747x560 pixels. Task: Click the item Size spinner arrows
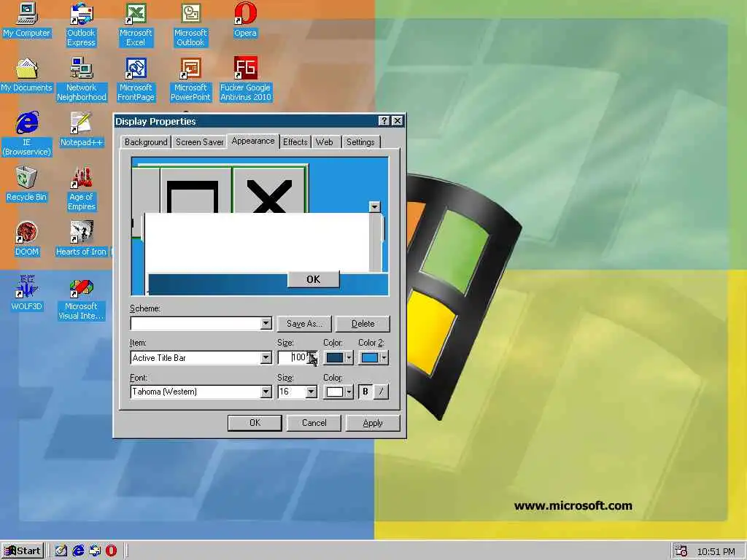click(311, 357)
